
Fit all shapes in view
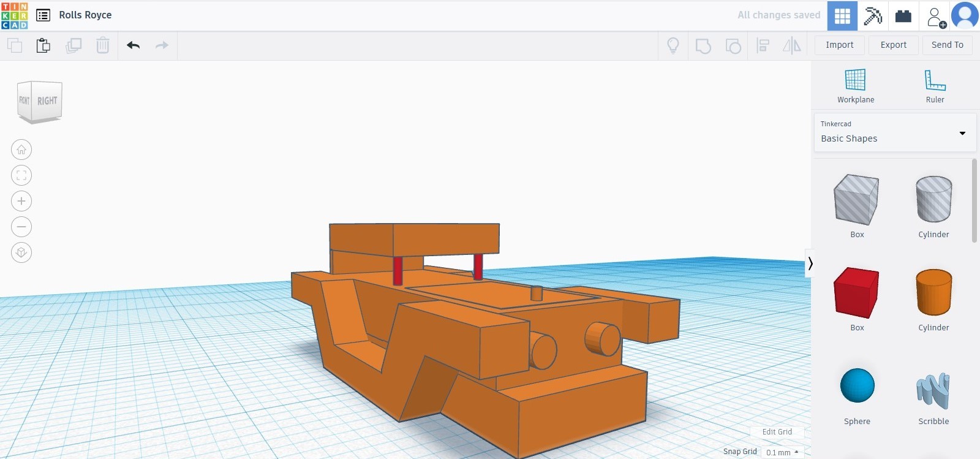click(x=21, y=175)
